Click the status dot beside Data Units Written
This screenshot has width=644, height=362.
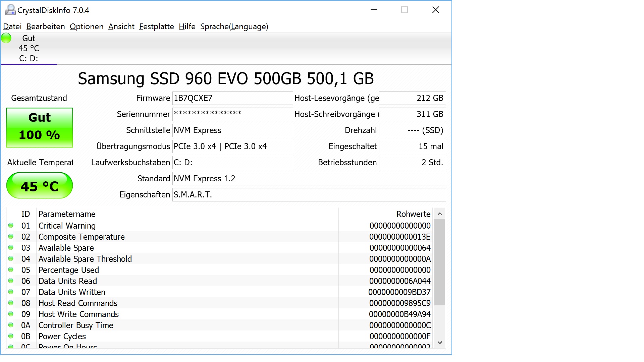(x=11, y=292)
